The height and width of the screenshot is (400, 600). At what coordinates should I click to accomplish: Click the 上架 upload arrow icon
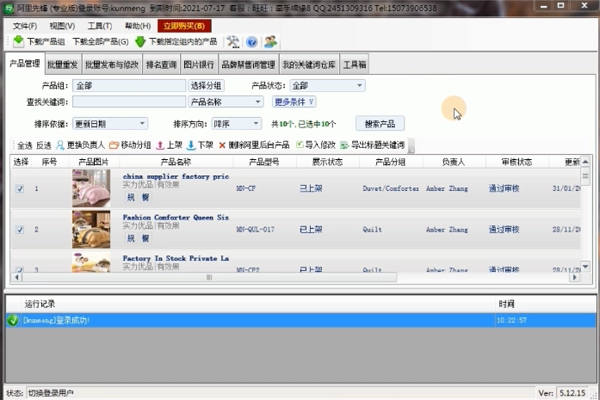coord(160,145)
